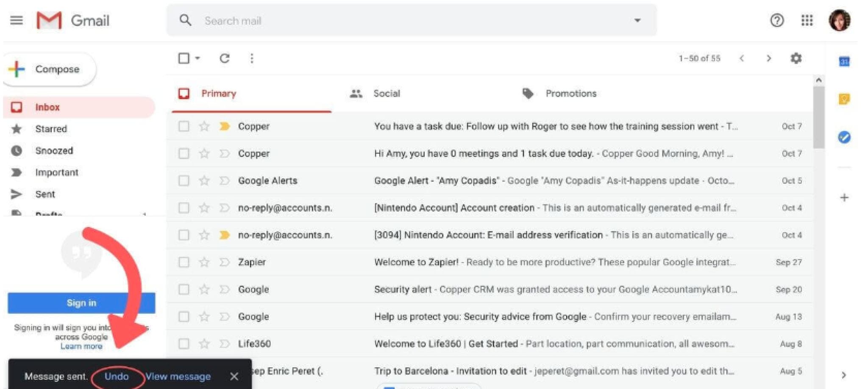The width and height of the screenshot is (868, 389).
Task: Open Google Tasks in the side panel
Action: pos(844,137)
